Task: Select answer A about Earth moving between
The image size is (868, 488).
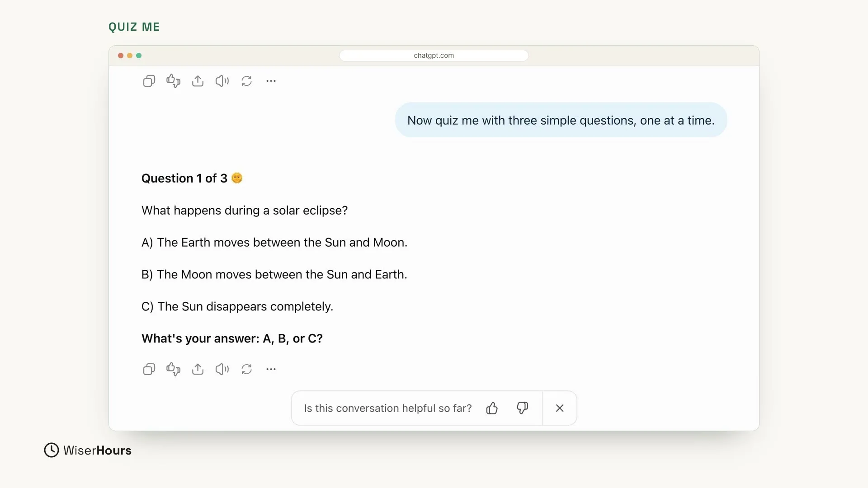Action: [274, 242]
